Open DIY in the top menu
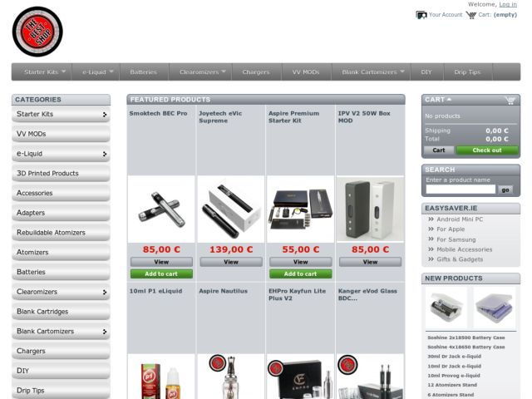This screenshot has width=532, height=399. 426,72
